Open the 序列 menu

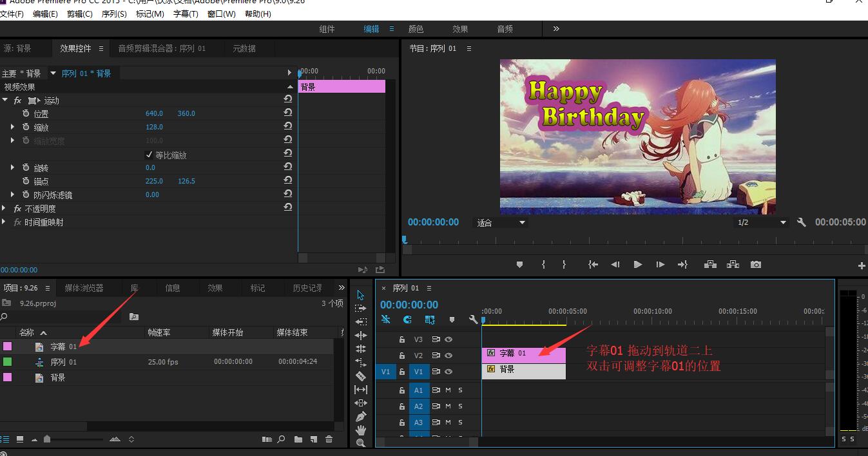pos(114,14)
